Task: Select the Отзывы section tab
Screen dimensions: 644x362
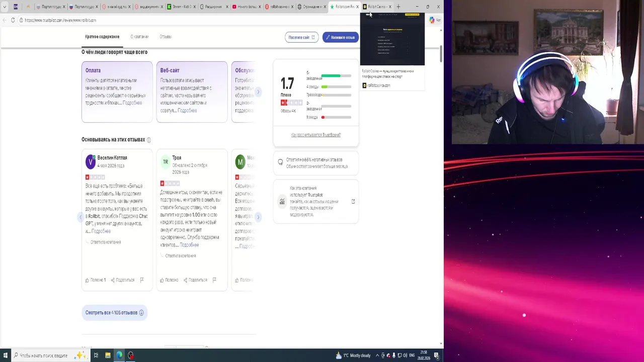Action: pyautogui.click(x=166, y=37)
